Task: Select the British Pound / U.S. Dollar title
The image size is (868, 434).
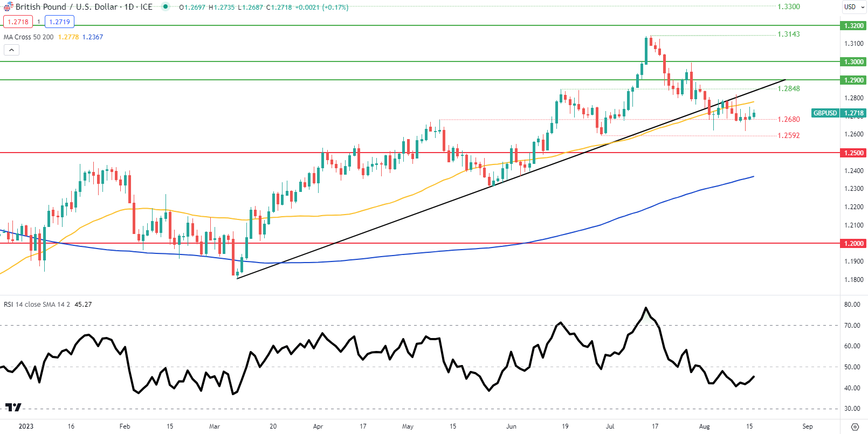Action: pos(67,7)
